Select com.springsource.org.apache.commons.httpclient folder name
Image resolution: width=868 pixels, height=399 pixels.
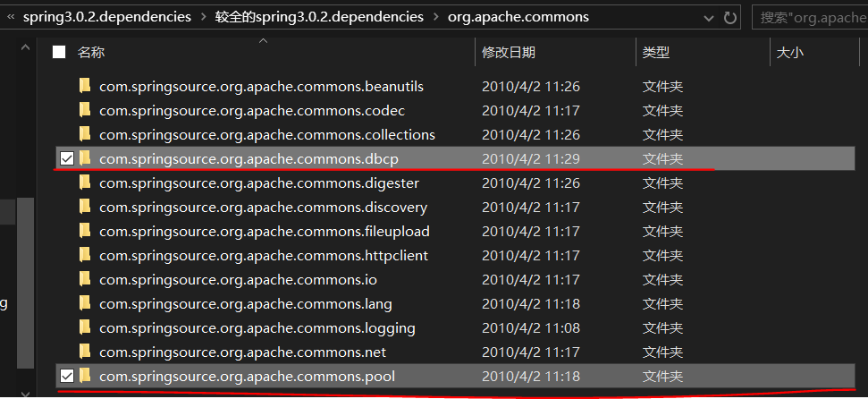click(x=264, y=256)
